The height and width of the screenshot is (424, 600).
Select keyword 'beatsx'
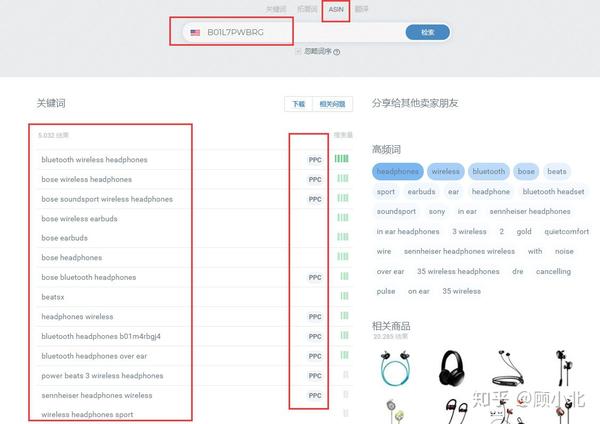(53, 297)
